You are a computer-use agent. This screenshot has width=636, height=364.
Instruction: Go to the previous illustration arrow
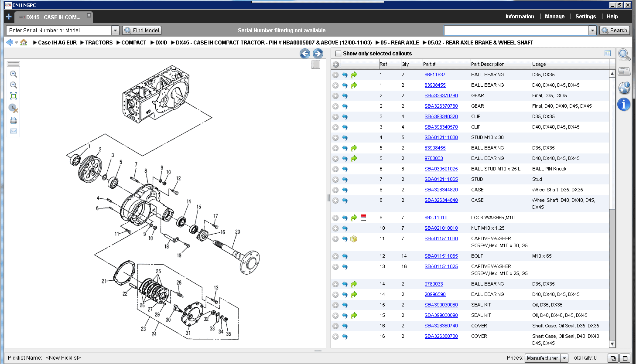[x=305, y=54]
